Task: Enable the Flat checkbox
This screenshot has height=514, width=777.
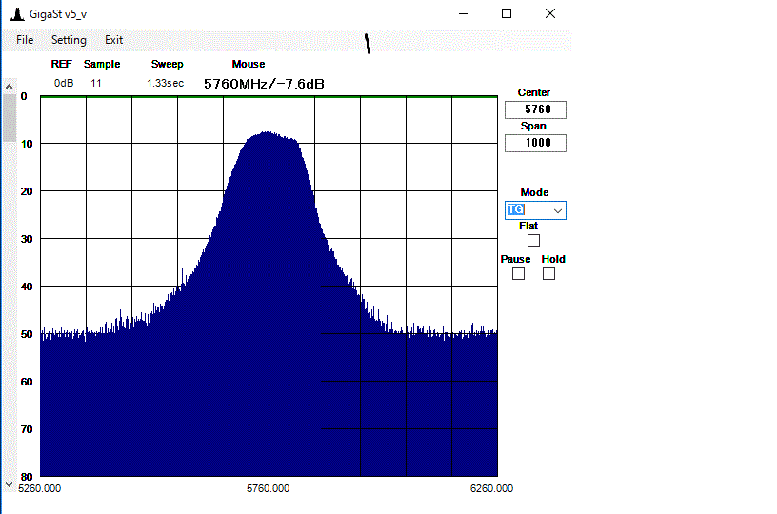Action: pos(534,240)
